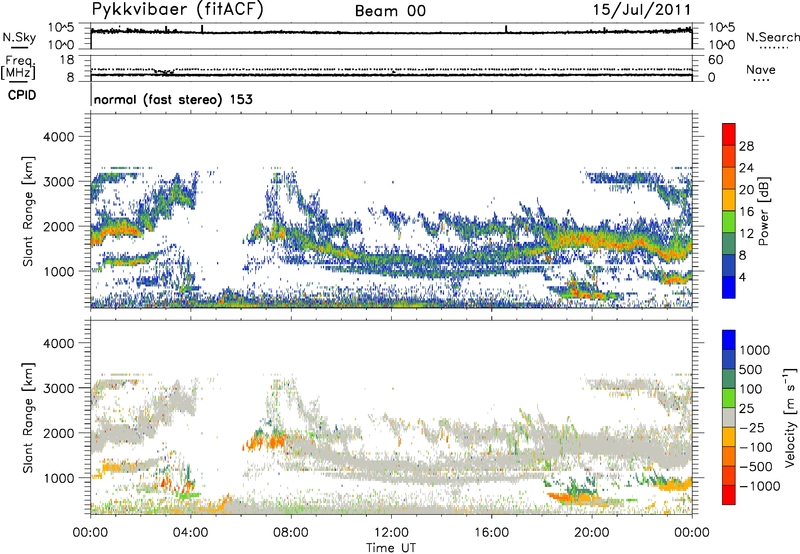The image size is (800, 554).
Task: Click the Power [dB] colorbar label
Action: click(x=763, y=211)
